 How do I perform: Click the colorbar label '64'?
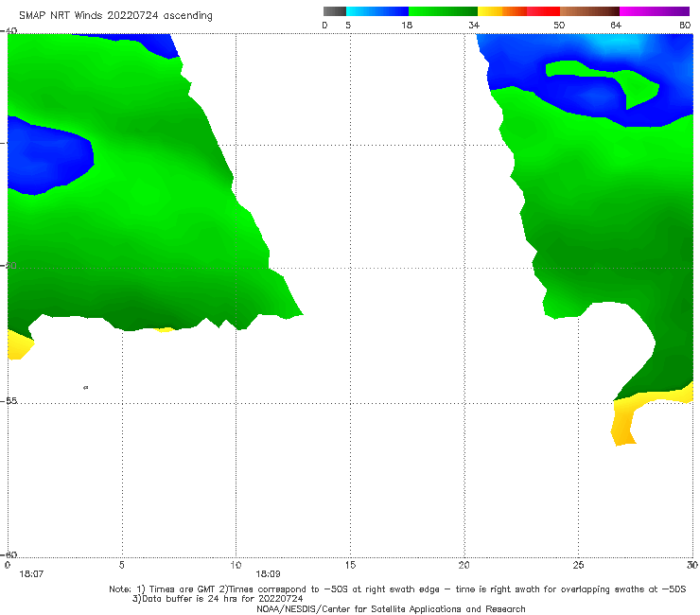click(x=616, y=25)
